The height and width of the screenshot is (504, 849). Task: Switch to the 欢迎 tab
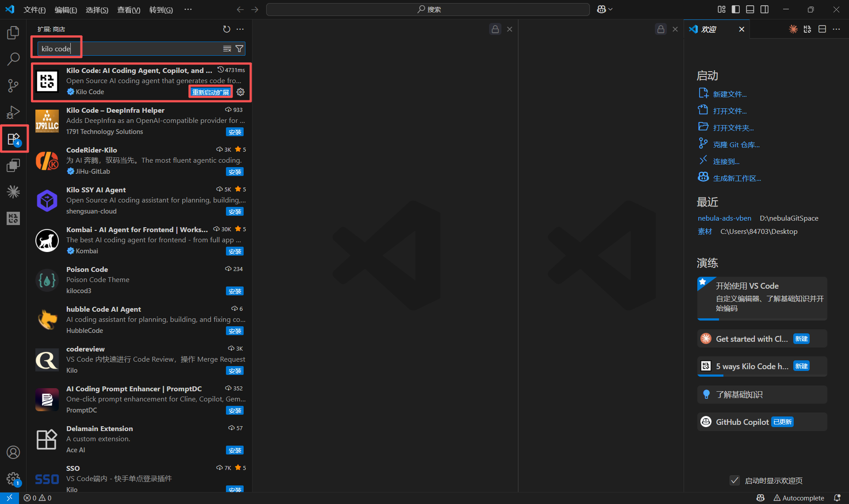pyautogui.click(x=708, y=29)
